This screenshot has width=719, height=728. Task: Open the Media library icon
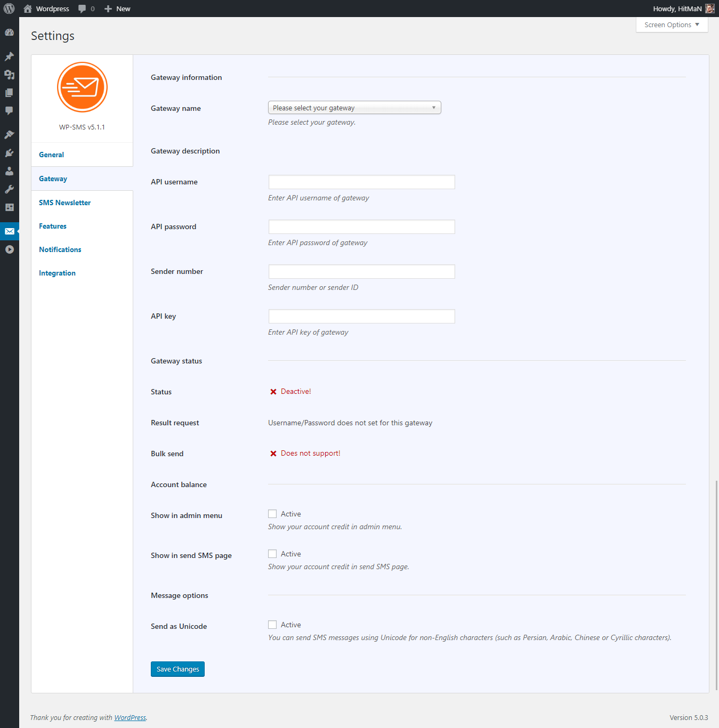(9, 75)
